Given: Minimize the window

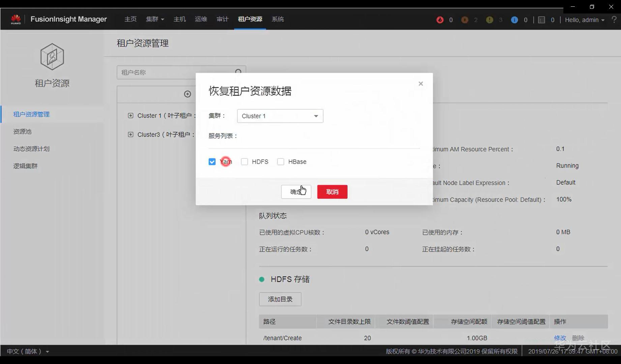Looking at the screenshot, I should pos(573,7).
